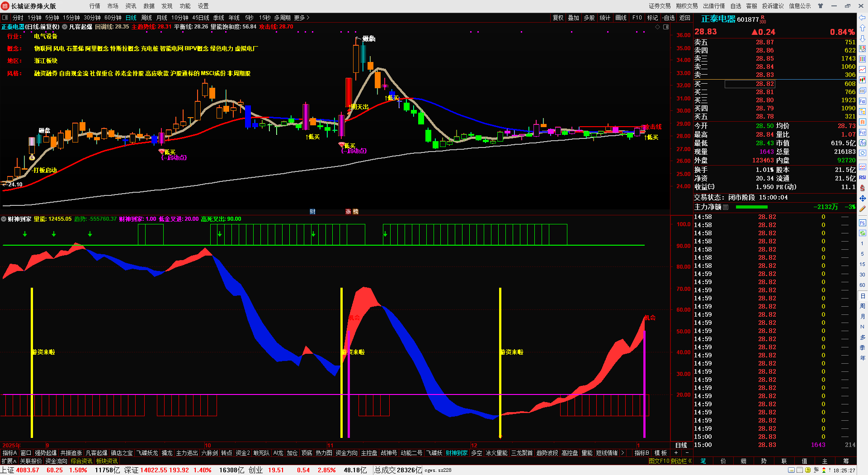Click the F10 toolbar button

pyautogui.click(x=637, y=18)
